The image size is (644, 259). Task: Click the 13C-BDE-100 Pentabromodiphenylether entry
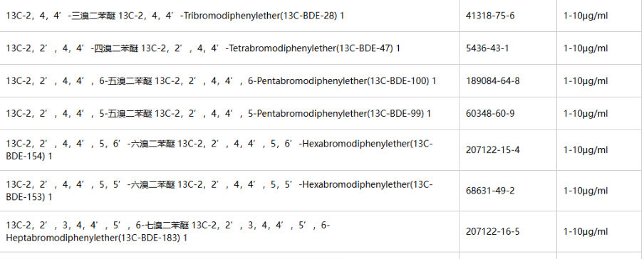(x=221, y=81)
